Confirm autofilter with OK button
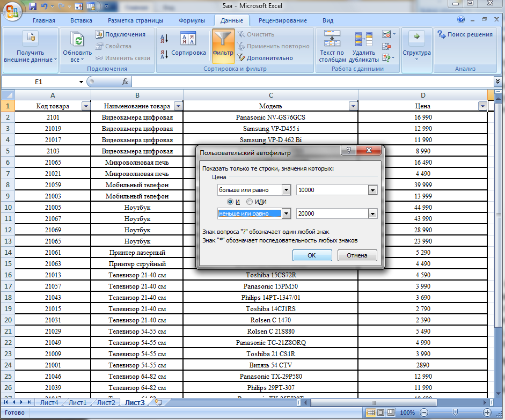The width and height of the screenshot is (505, 420). point(312,255)
